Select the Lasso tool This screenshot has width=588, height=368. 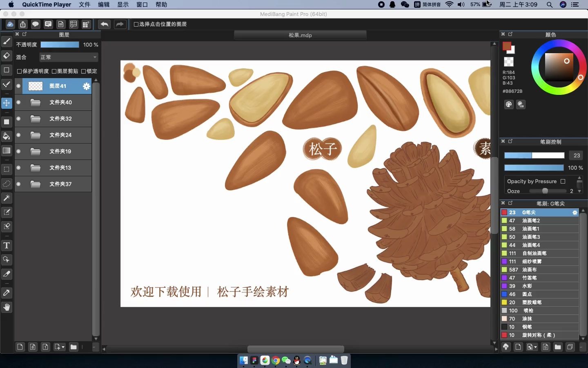7,184
